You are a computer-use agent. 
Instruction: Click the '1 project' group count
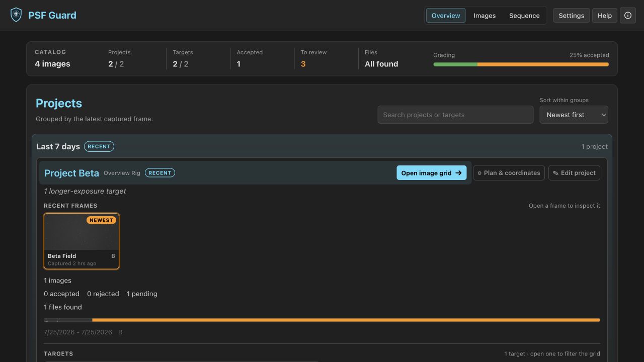pos(595,147)
